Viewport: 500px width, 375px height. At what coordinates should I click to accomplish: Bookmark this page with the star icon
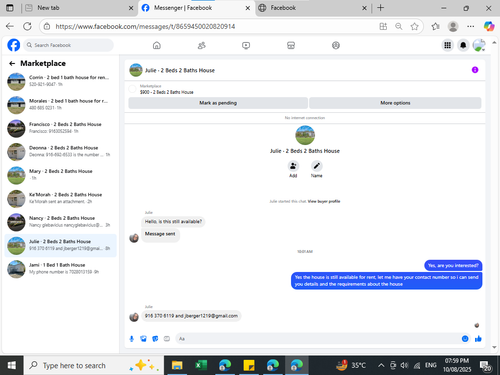click(414, 26)
